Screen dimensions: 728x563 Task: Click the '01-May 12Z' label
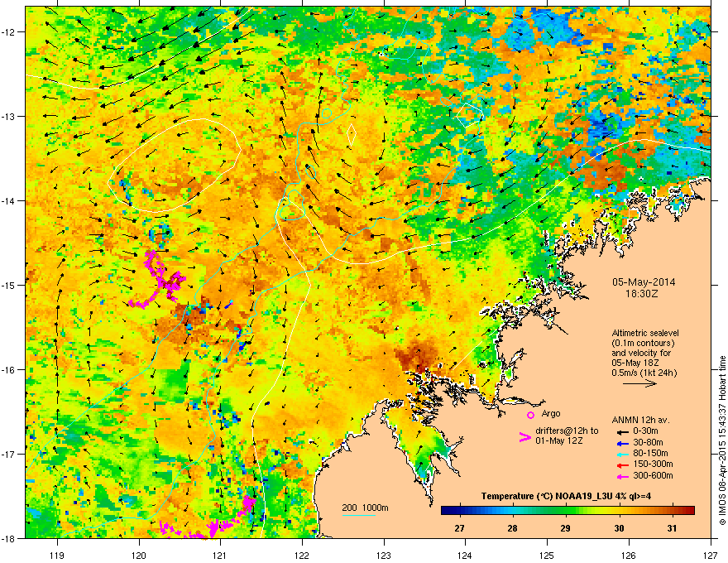click(x=558, y=440)
